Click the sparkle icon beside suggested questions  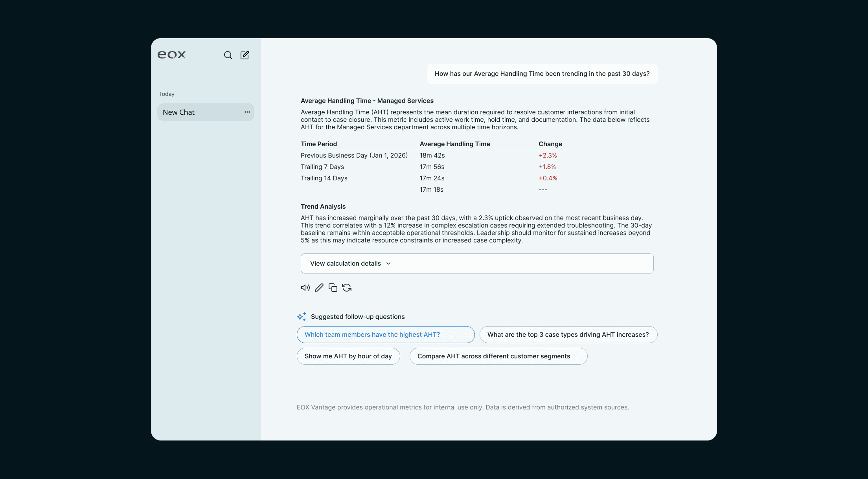click(302, 317)
